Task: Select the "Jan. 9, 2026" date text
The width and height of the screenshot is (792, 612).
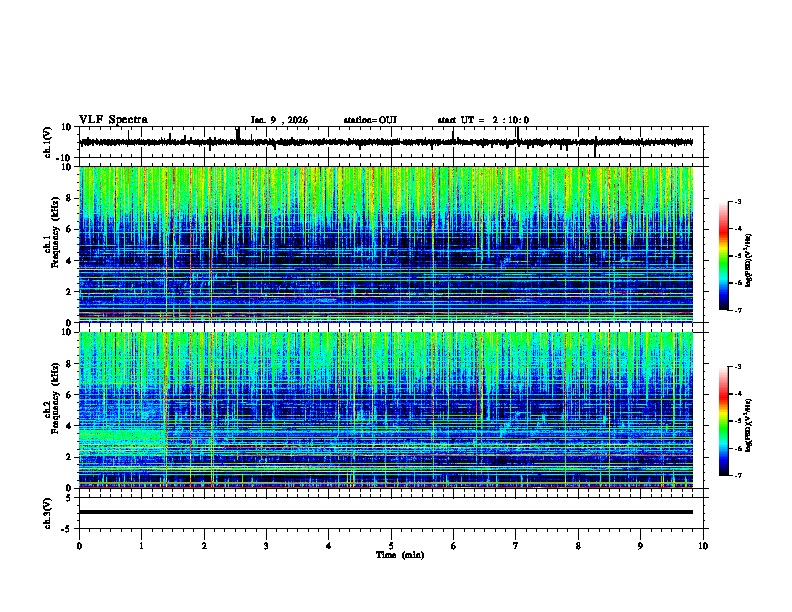Action: tap(279, 120)
